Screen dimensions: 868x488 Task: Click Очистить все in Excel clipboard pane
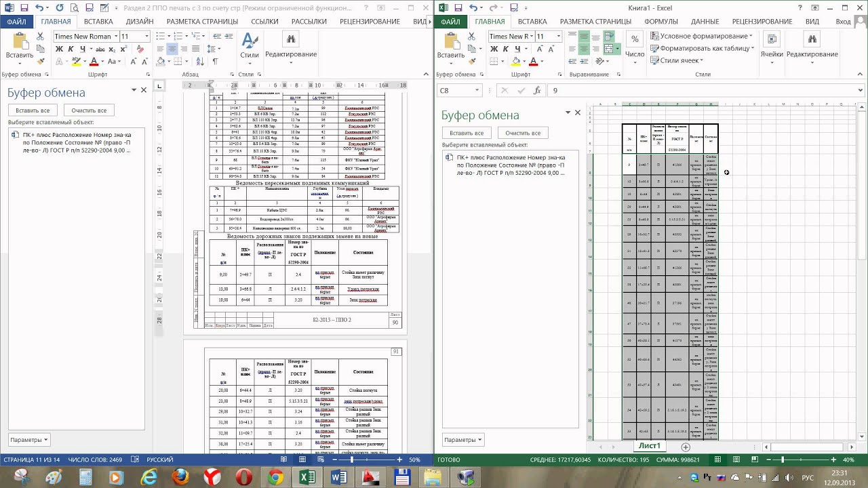point(523,133)
